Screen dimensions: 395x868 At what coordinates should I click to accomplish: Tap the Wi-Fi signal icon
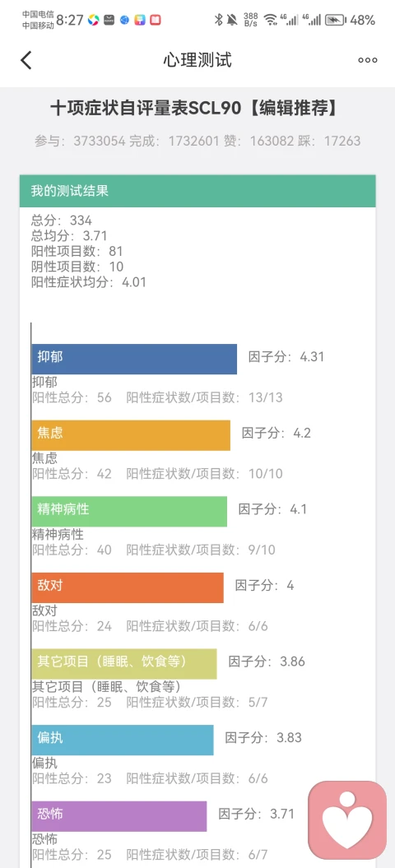click(x=271, y=21)
